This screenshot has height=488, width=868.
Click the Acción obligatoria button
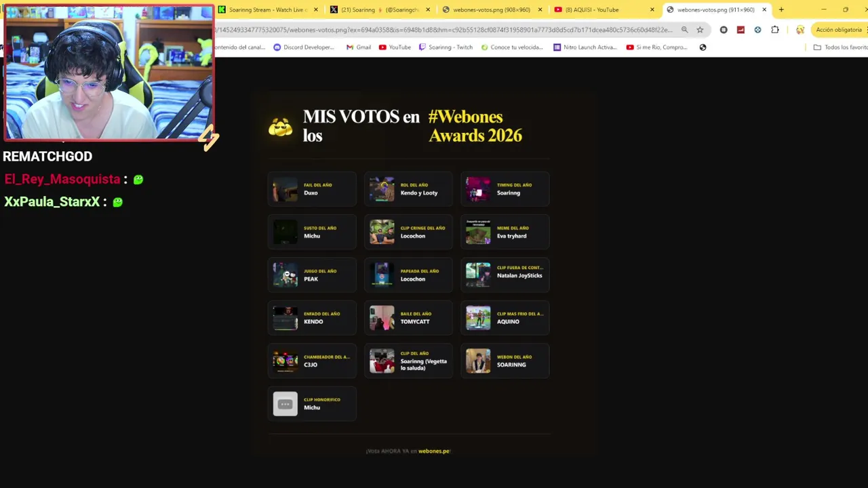839,30
